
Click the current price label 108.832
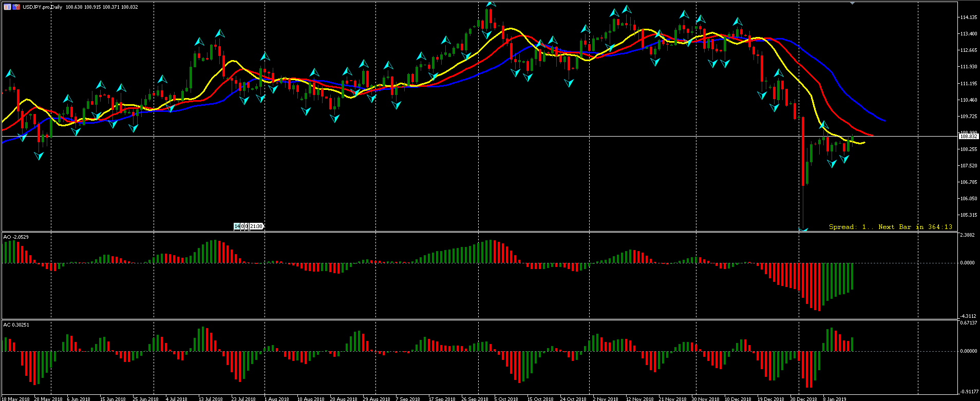(968, 137)
